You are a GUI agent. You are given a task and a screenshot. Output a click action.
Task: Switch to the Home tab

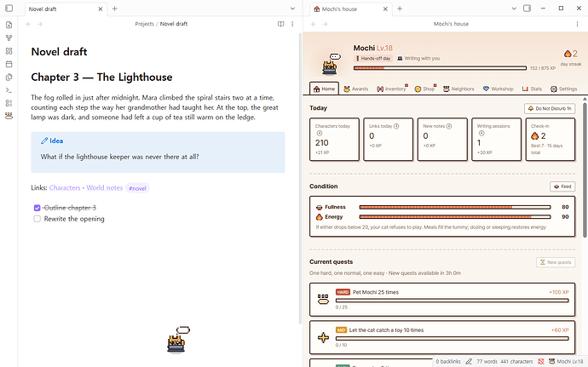pos(324,89)
